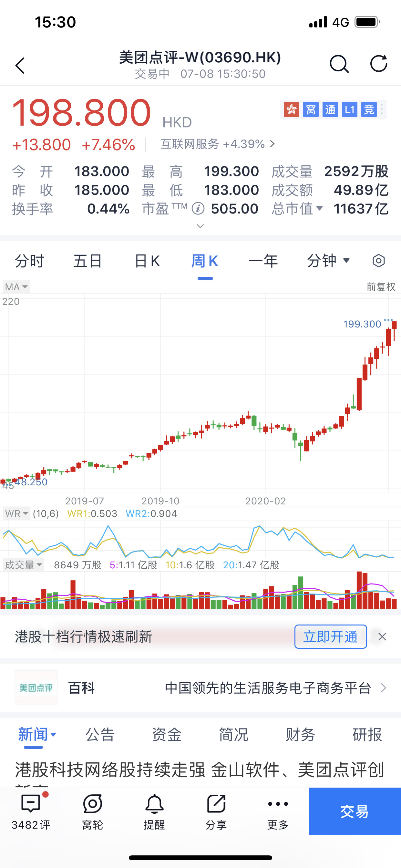This screenshot has height=868, width=401.
Task: Expand more quote details chevron
Action: click(x=200, y=226)
